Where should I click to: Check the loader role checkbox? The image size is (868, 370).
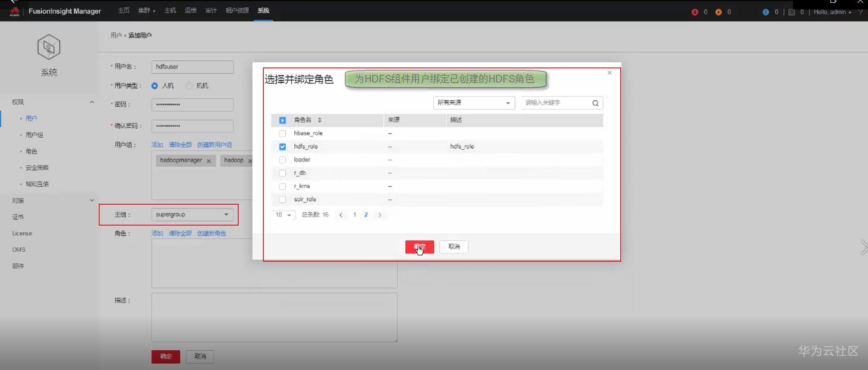click(282, 160)
